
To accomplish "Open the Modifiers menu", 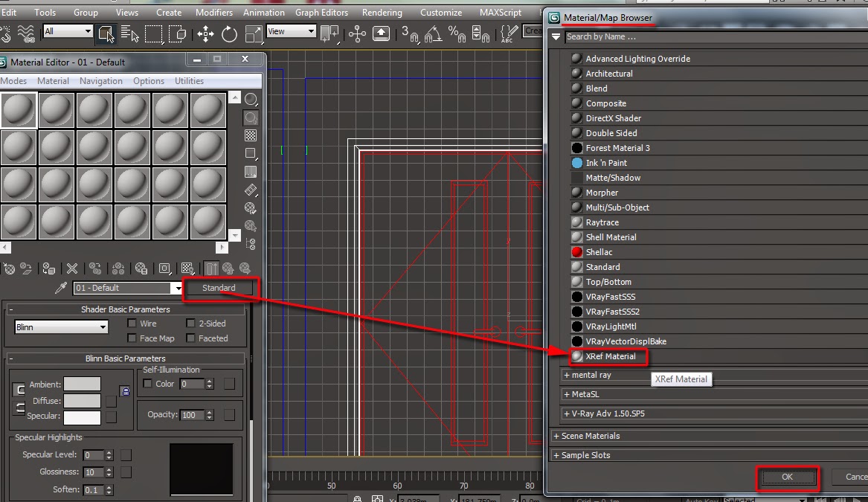I will (x=213, y=12).
